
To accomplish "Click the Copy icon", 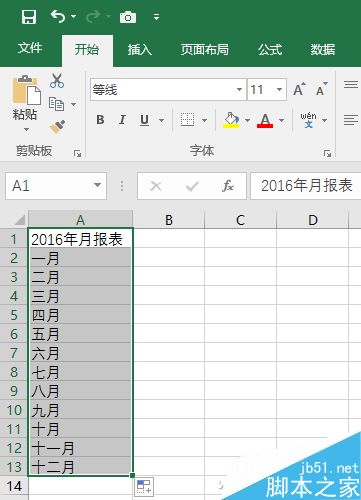I will click(56, 104).
